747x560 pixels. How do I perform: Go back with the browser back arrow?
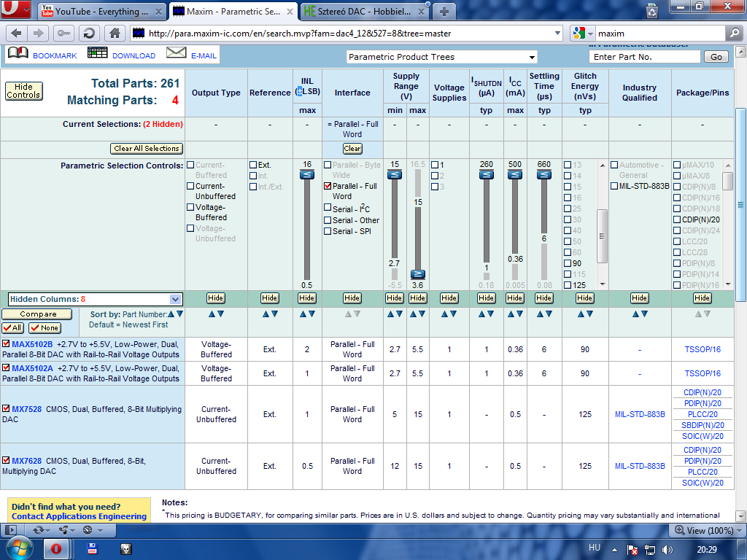pos(17,34)
